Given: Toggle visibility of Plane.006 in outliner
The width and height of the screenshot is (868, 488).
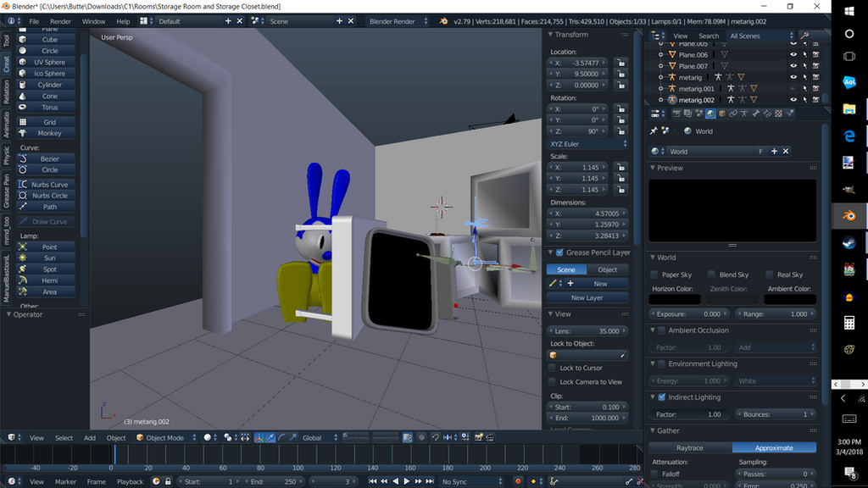Looking at the screenshot, I should pos(793,55).
